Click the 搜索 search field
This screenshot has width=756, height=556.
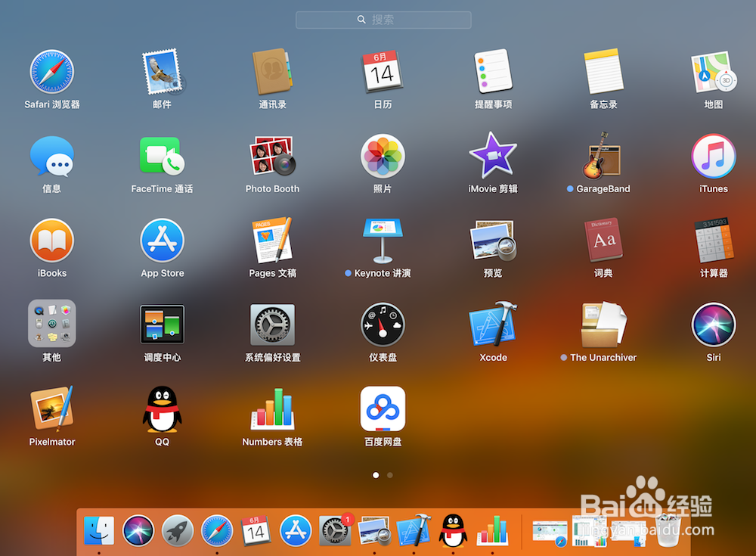(x=383, y=20)
